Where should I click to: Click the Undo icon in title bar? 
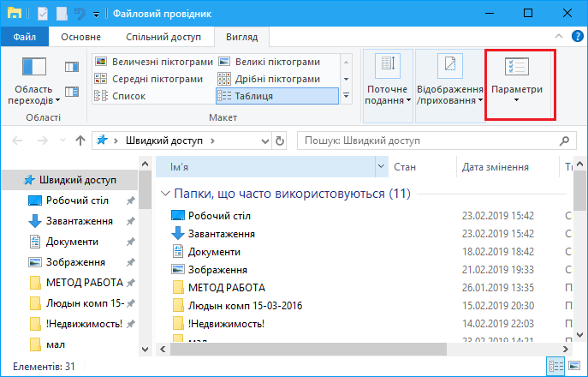point(80,14)
